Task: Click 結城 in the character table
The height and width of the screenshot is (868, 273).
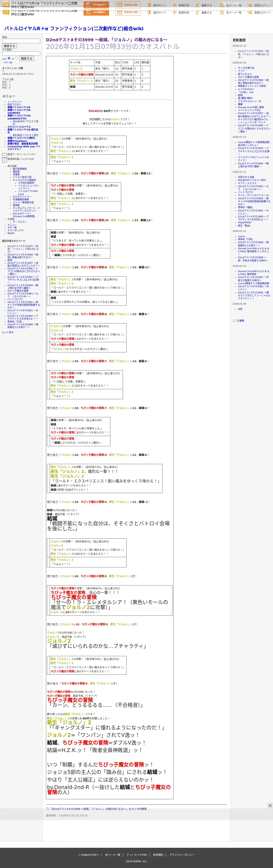Action: [73, 87]
